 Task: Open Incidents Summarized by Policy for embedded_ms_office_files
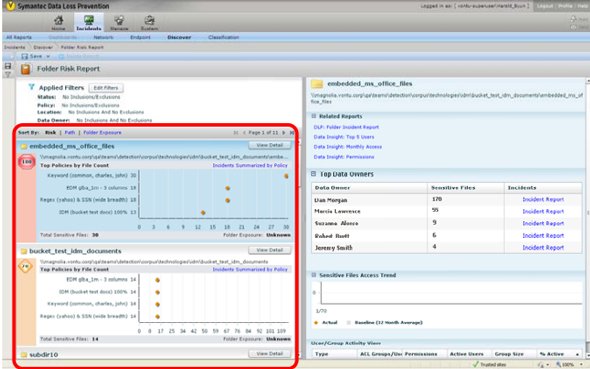[250, 166]
